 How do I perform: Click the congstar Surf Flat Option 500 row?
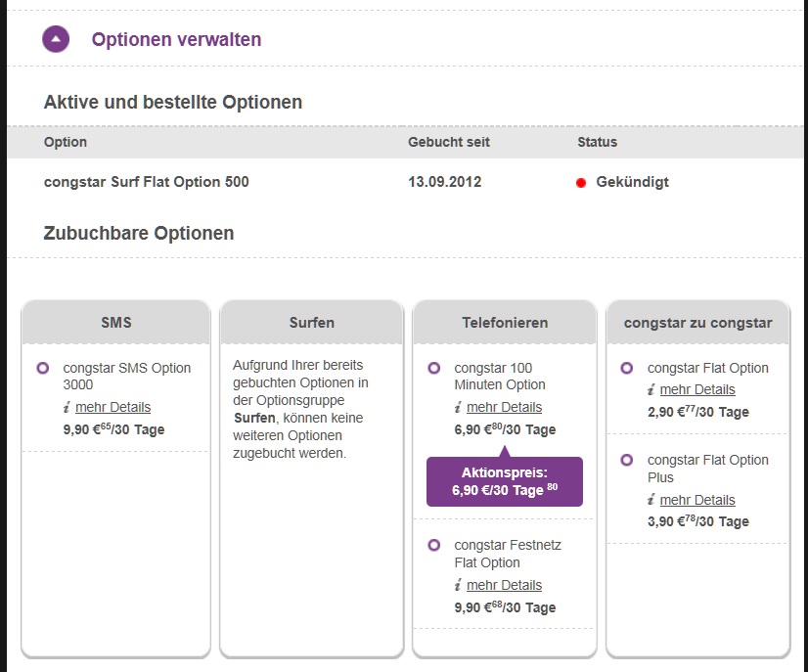click(147, 182)
